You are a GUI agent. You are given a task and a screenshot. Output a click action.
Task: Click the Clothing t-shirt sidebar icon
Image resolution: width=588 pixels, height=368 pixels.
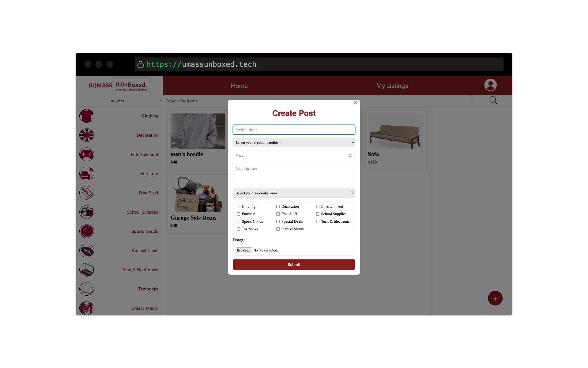click(x=87, y=116)
